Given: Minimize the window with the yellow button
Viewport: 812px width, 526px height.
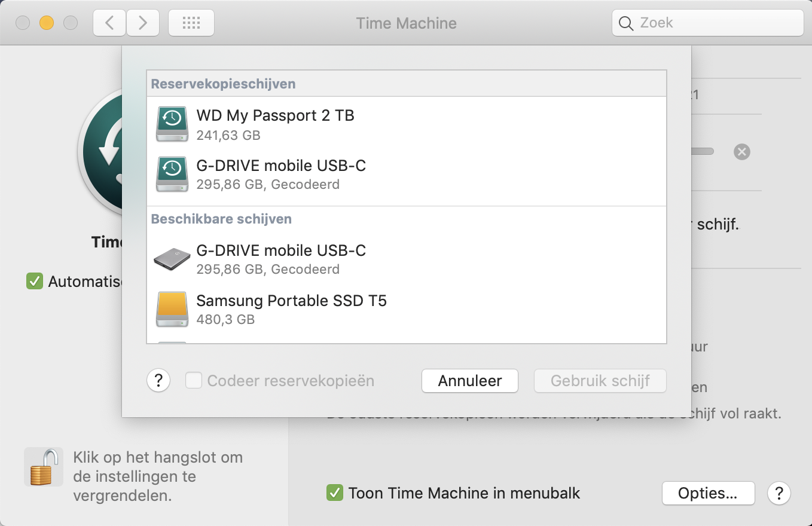Looking at the screenshot, I should coord(47,23).
